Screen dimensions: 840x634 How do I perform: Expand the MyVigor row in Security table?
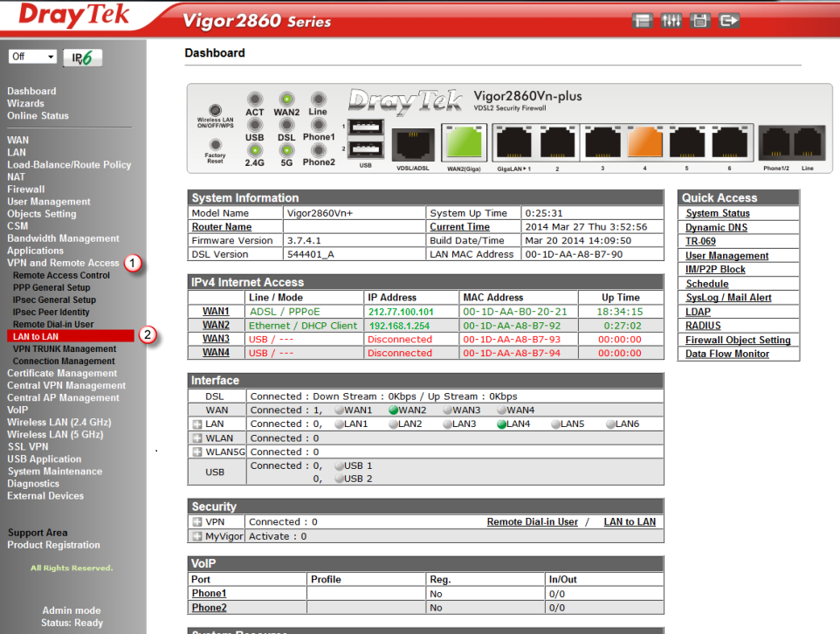coord(197,536)
